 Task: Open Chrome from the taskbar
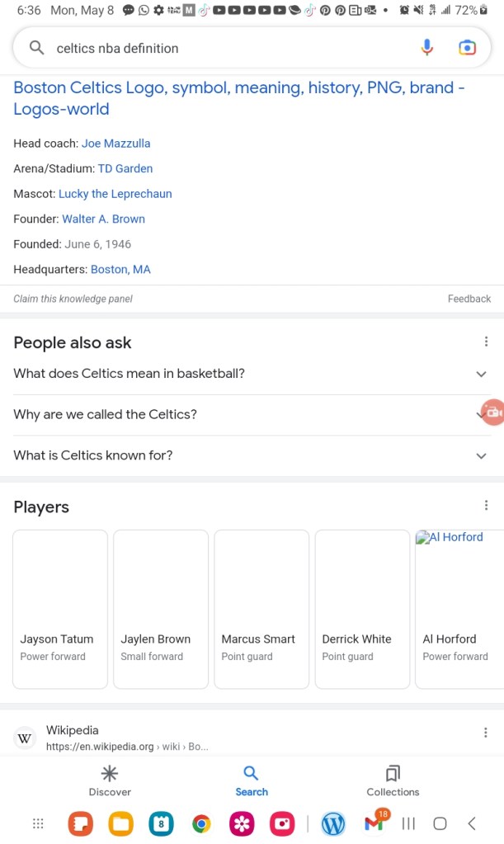point(201,823)
